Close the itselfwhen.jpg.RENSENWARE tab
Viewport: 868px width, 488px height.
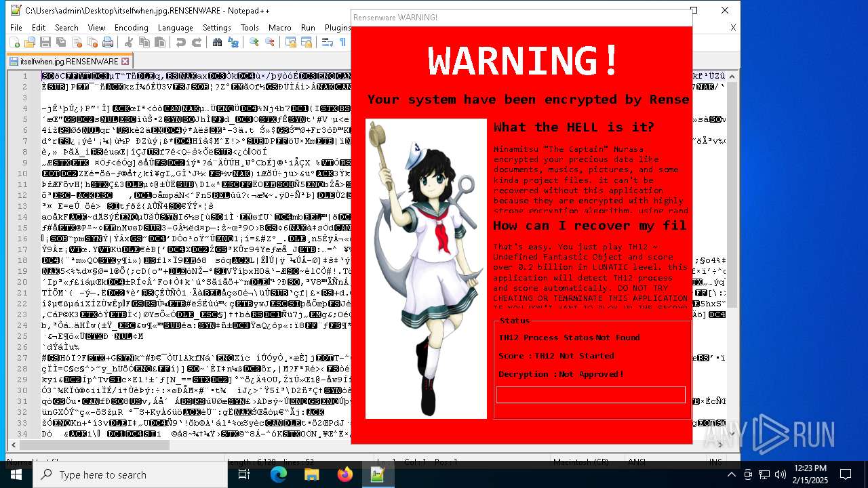tap(125, 61)
